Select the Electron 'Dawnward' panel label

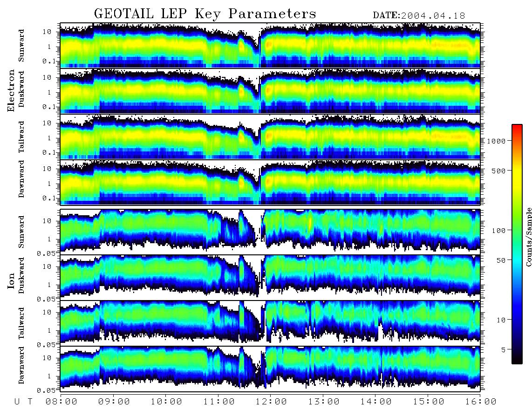[x=21, y=179]
